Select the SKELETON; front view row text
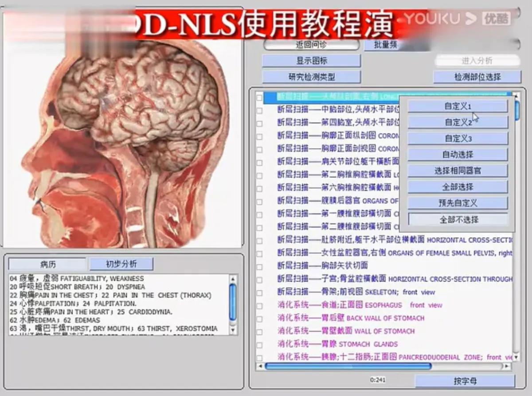The image size is (532, 396). pos(356,292)
